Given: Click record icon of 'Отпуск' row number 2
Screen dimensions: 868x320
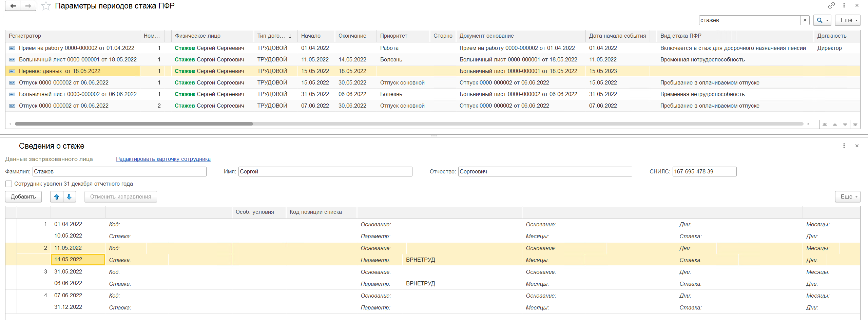Looking at the screenshot, I should pyautogui.click(x=12, y=106).
